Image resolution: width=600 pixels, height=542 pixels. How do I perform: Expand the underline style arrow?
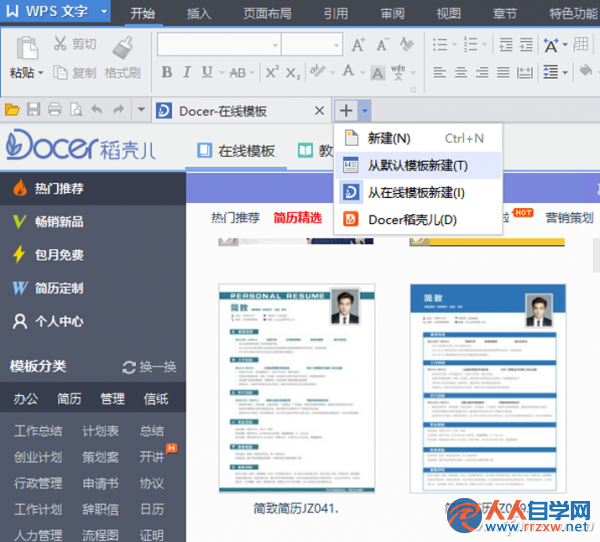(x=222, y=72)
